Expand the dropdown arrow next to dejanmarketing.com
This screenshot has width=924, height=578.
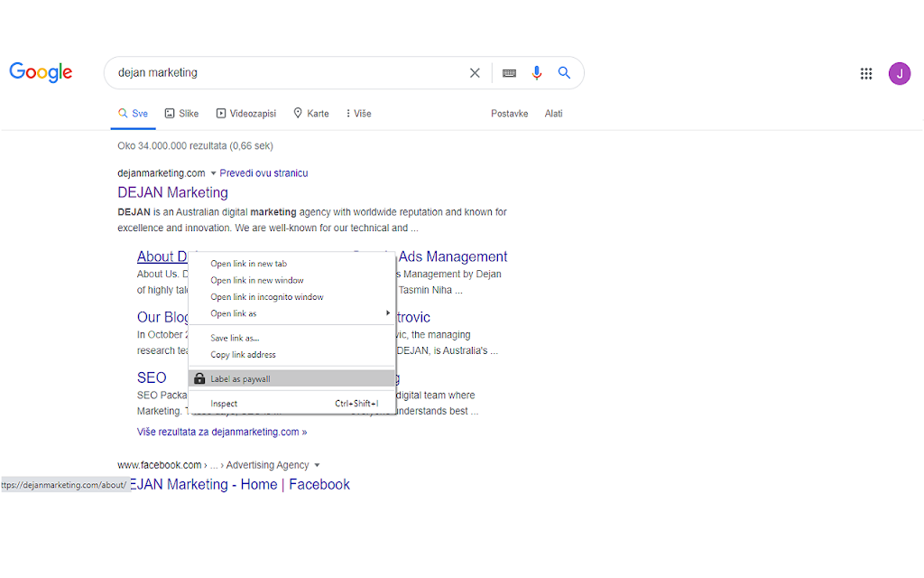tap(213, 173)
